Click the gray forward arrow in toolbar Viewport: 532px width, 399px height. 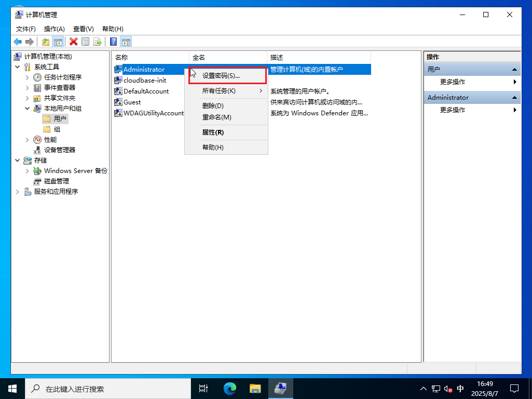[30, 42]
